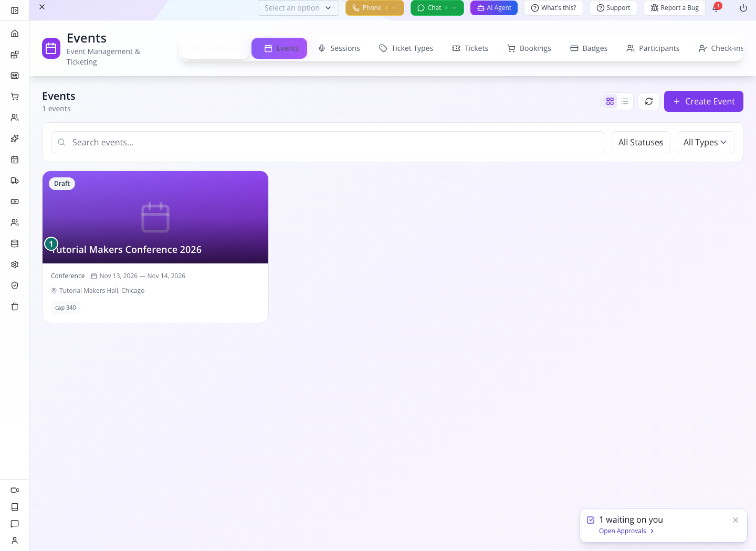Open the calendar sidebar icon
Image resolution: width=756 pixels, height=551 pixels.
coord(15,160)
